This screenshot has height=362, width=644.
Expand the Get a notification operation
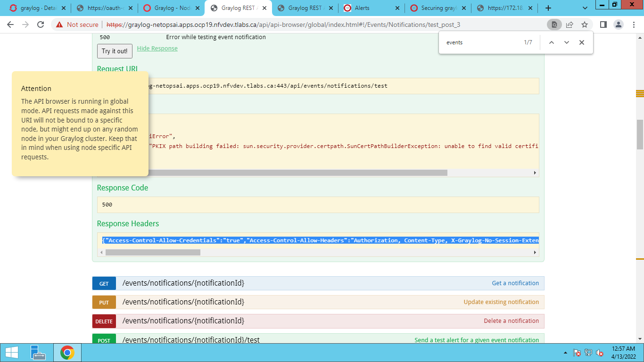tap(515, 283)
